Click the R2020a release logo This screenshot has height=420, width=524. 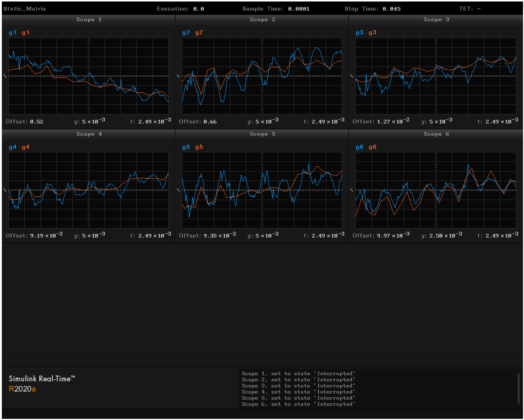(x=22, y=389)
